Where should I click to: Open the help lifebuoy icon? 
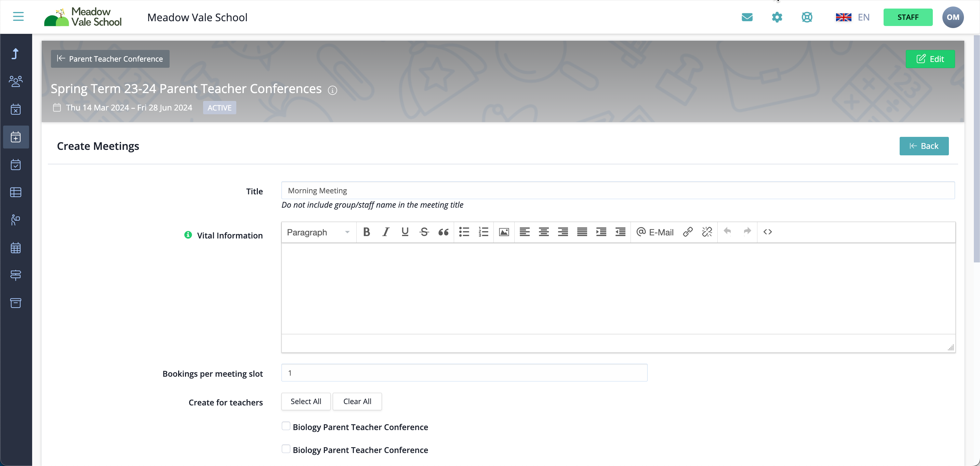[x=807, y=17]
